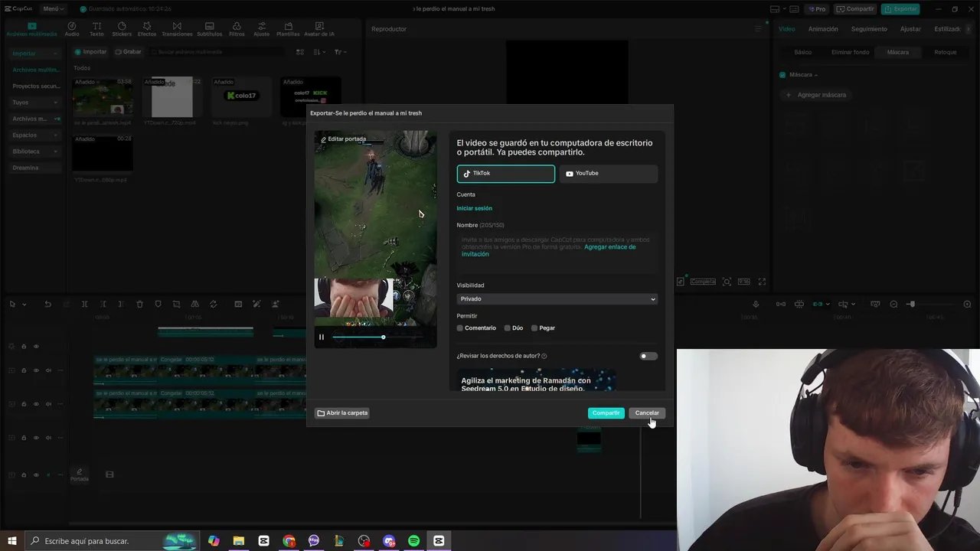The image size is (980, 551).
Task: Select the kick negro.png thumbnail
Action: coord(241,96)
